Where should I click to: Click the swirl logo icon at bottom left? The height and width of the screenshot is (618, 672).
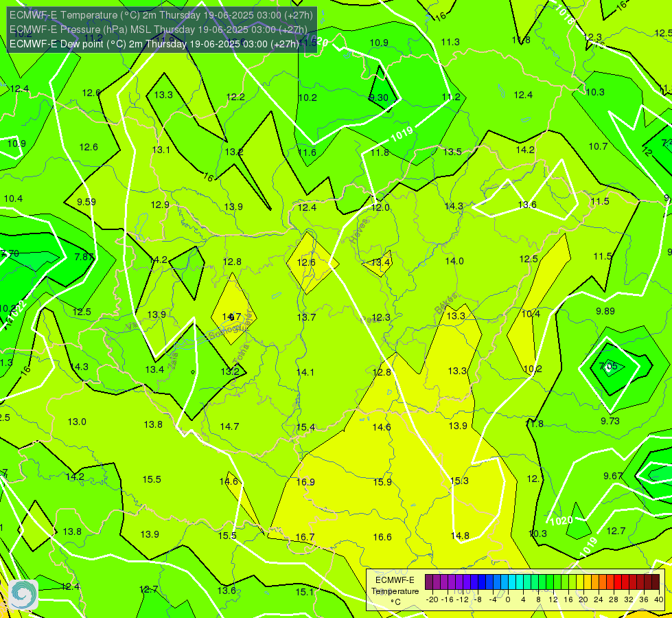pos(23,594)
